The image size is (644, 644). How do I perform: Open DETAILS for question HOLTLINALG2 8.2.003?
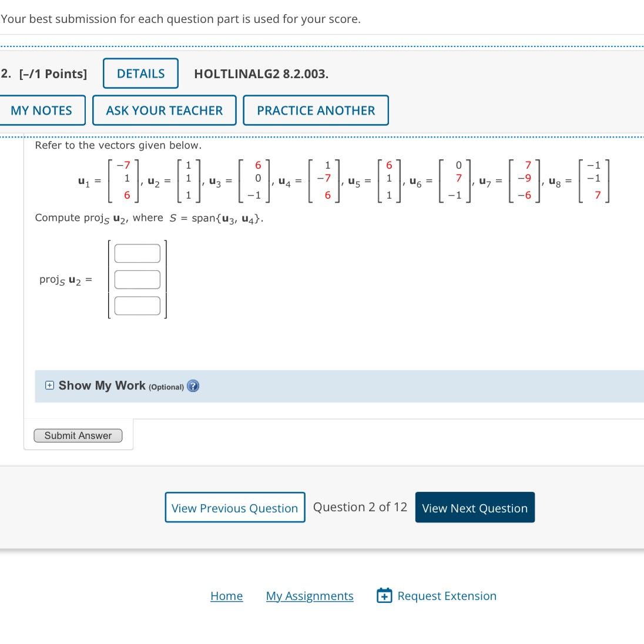tap(140, 73)
